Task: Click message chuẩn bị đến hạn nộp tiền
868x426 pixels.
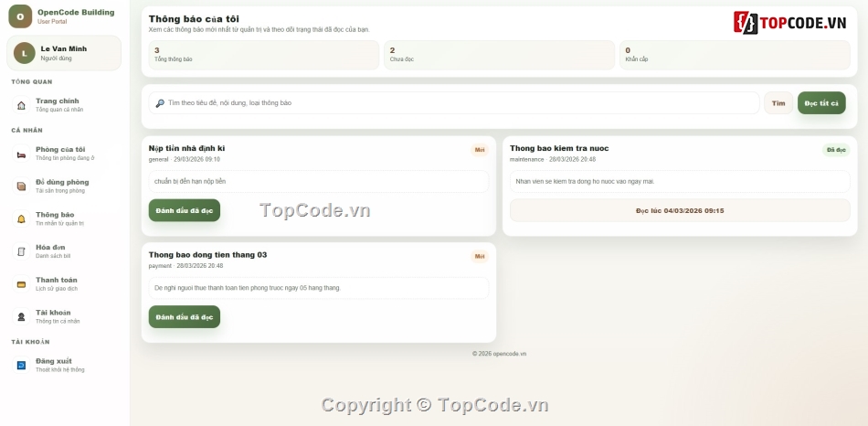Action: [x=190, y=182]
